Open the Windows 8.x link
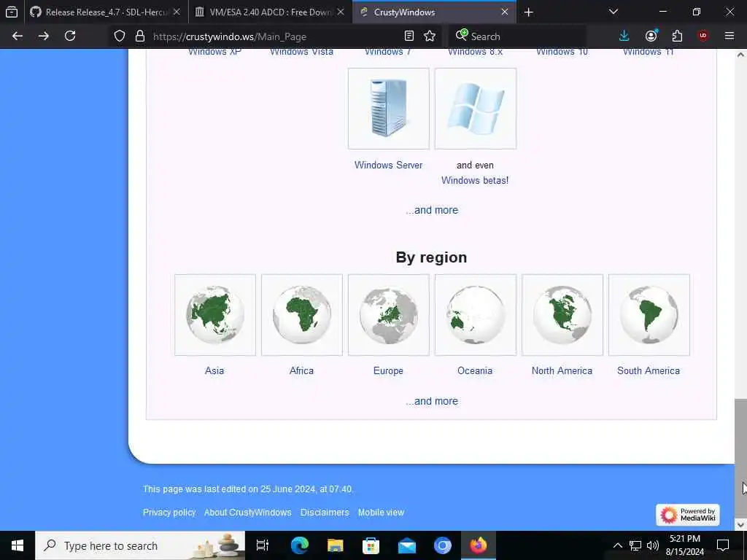Viewport: 747px width, 560px height. (x=475, y=52)
